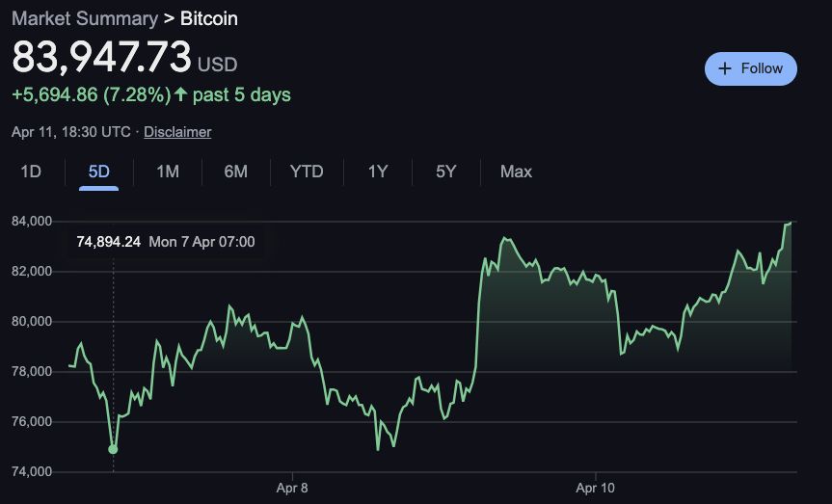Click the 83,947.73 price value

tap(101, 58)
